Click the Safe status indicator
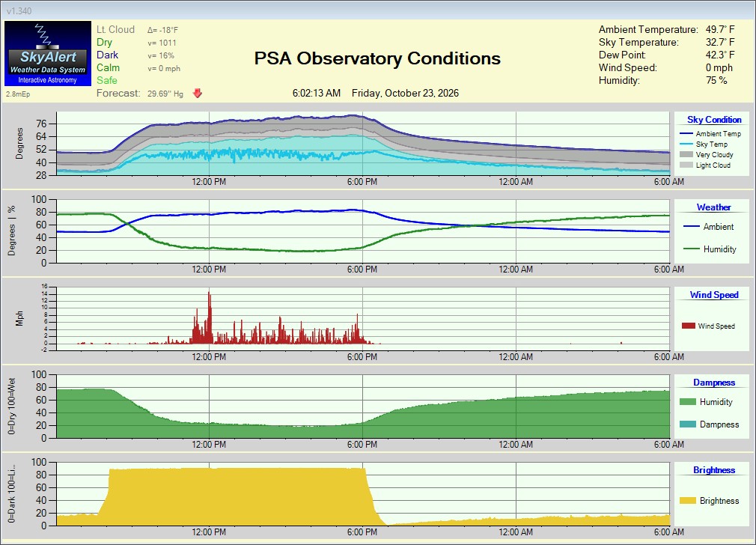Viewport: 756px width, 545px height. (107, 81)
